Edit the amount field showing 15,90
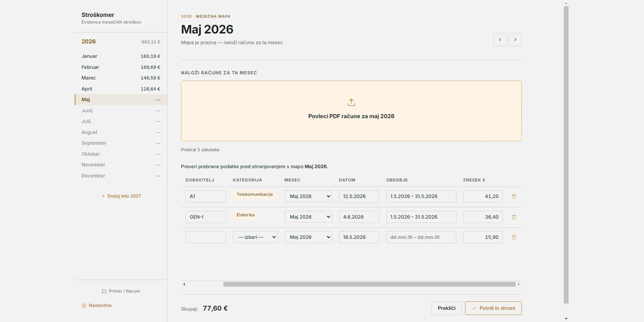Image resolution: width=644 pixels, height=322 pixels. pyautogui.click(x=483, y=237)
